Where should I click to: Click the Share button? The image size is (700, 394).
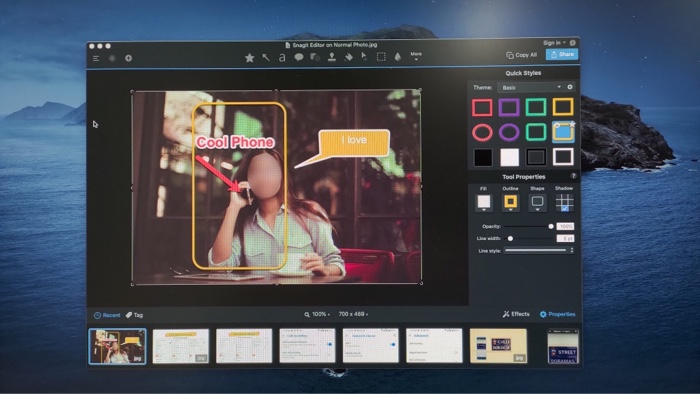pyautogui.click(x=562, y=54)
